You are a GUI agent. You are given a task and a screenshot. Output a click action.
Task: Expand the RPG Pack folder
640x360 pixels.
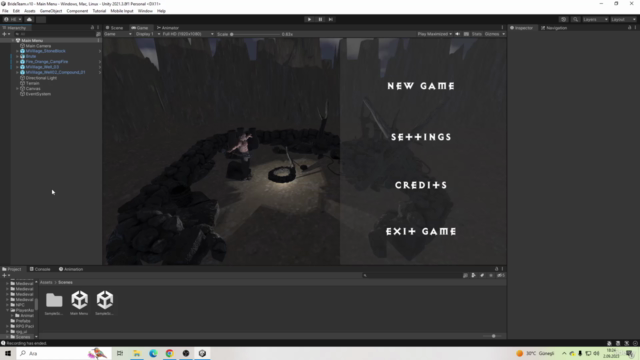7,326
